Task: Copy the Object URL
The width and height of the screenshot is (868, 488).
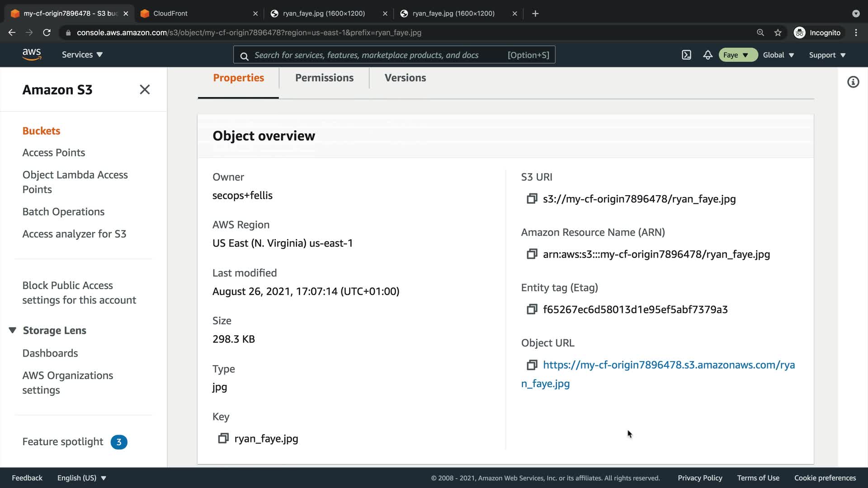Action: pyautogui.click(x=532, y=365)
